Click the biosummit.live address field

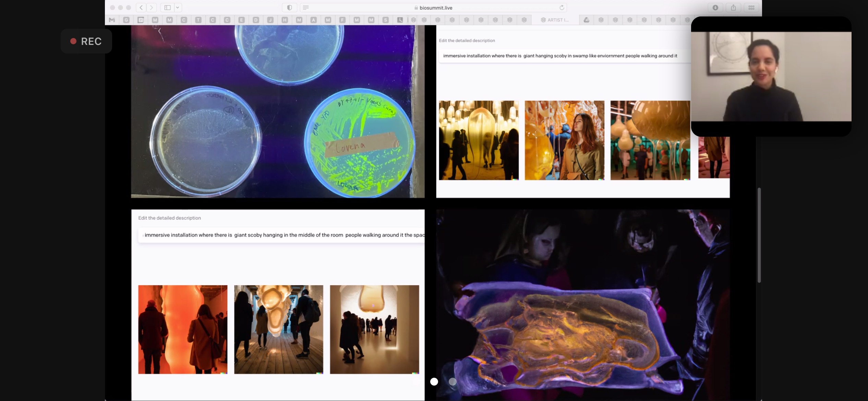(435, 8)
